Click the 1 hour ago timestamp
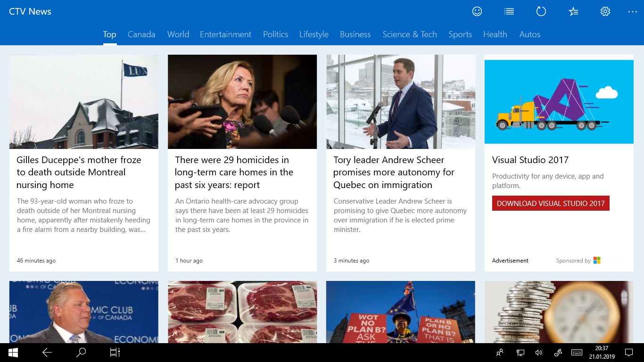The width and height of the screenshot is (644, 362). pyautogui.click(x=189, y=261)
